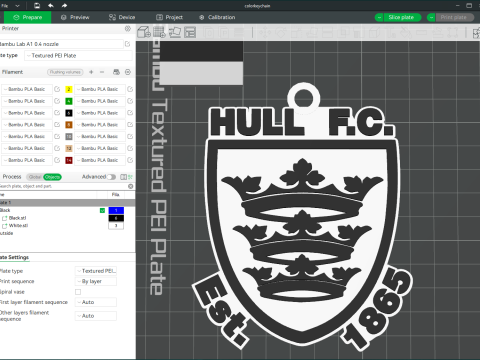This screenshot has width=480, height=360.
Task: Open the First layer filament sequence dropdown
Action: (96, 302)
